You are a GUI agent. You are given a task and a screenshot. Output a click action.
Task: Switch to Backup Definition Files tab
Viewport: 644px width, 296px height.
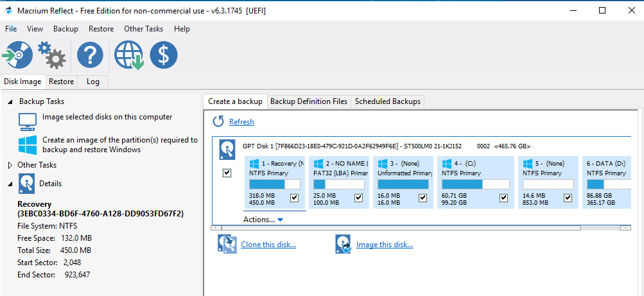309,101
